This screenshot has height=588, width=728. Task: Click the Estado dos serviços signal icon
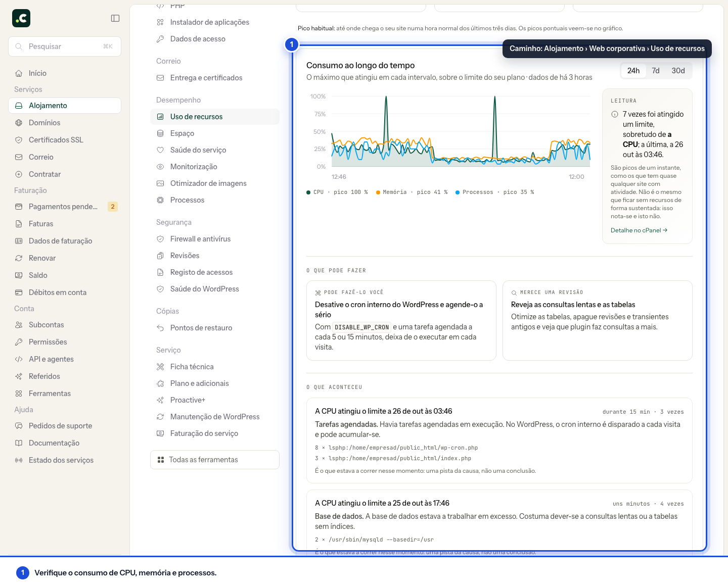pyautogui.click(x=19, y=460)
